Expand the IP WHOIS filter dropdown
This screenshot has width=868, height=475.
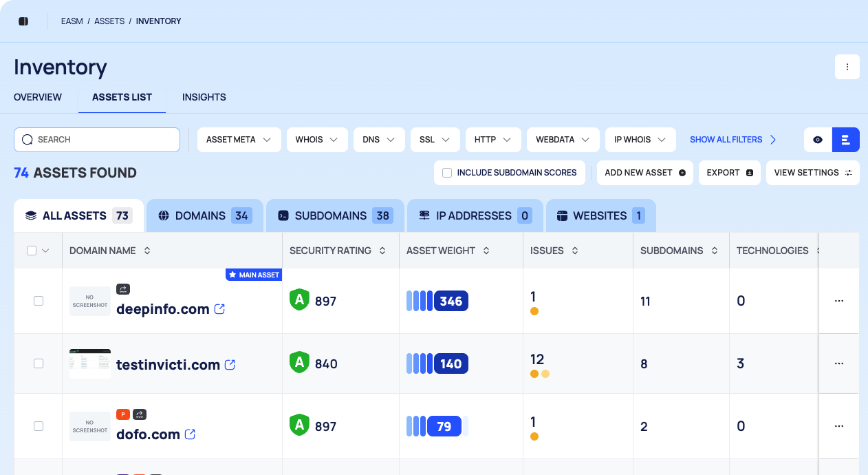pyautogui.click(x=640, y=140)
